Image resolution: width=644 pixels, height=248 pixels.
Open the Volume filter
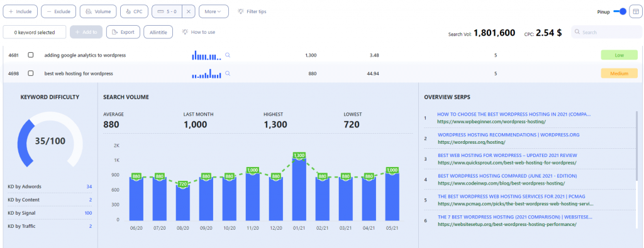[x=98, y=11]
